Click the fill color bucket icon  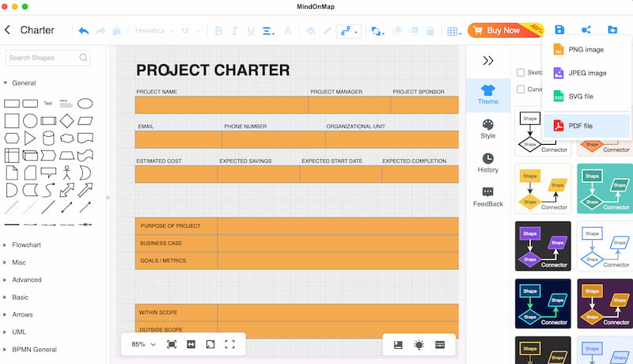click(310, 31)
